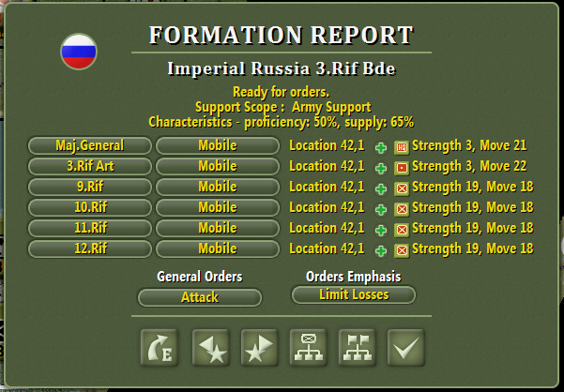Select the 12.Rif unit button
Screen dimensions: 564x392
[90, 249]
